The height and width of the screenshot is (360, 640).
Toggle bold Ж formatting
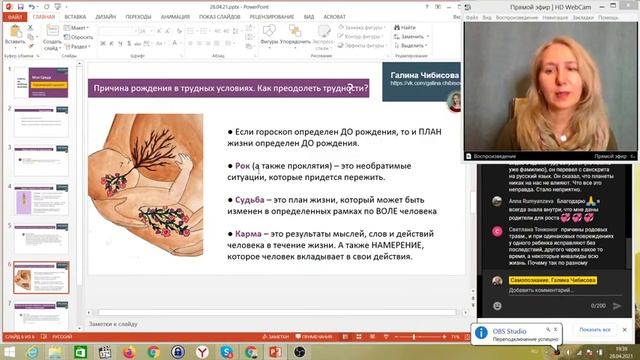coord(103,43)
